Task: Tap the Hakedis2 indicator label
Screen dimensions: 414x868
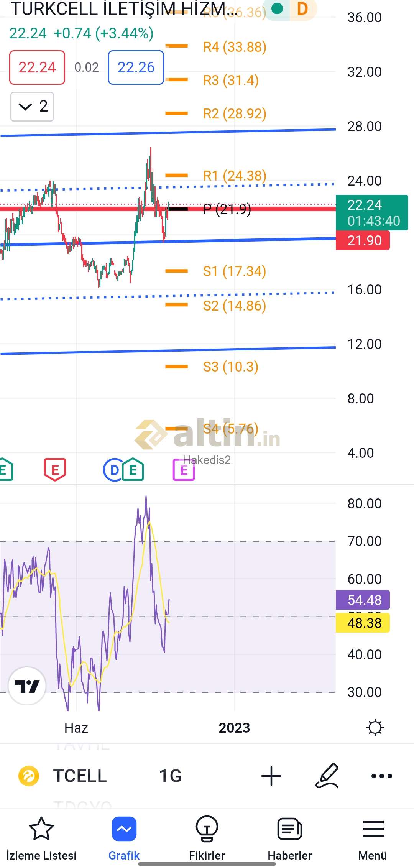Action: pos(207,460)
